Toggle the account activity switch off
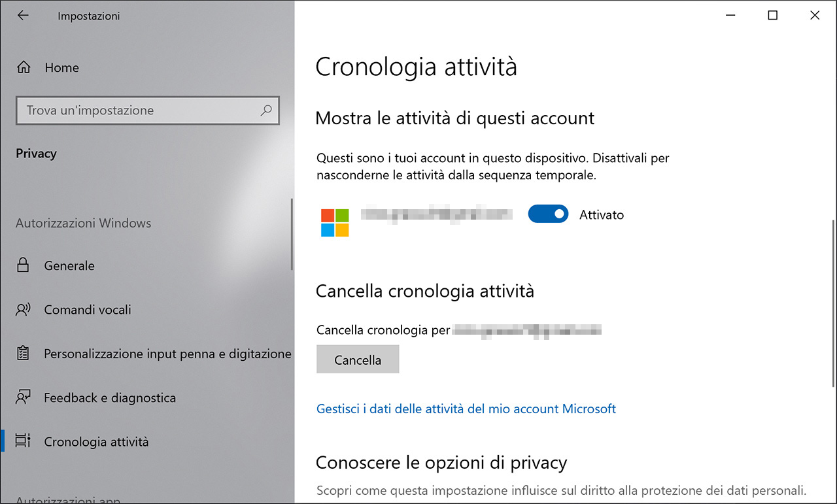Image resolution: width=837 pixels, height=504 pixels. tap(548, 214)
